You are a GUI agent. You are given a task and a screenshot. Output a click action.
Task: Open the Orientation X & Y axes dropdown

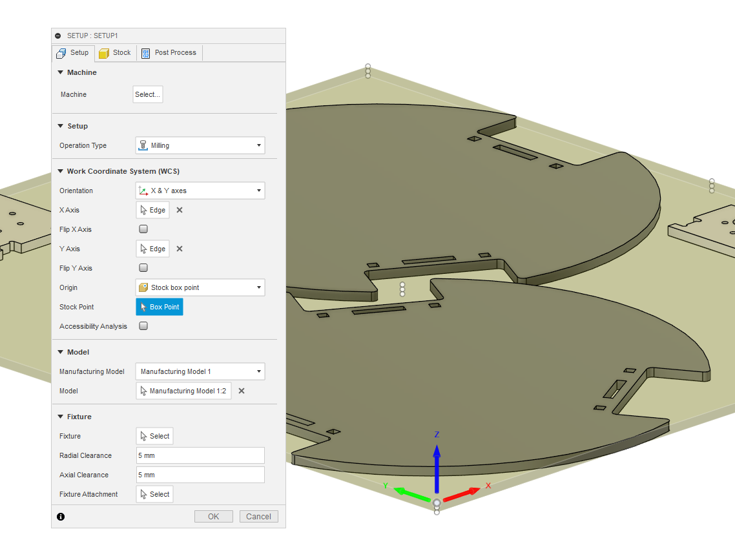[200, 191]
